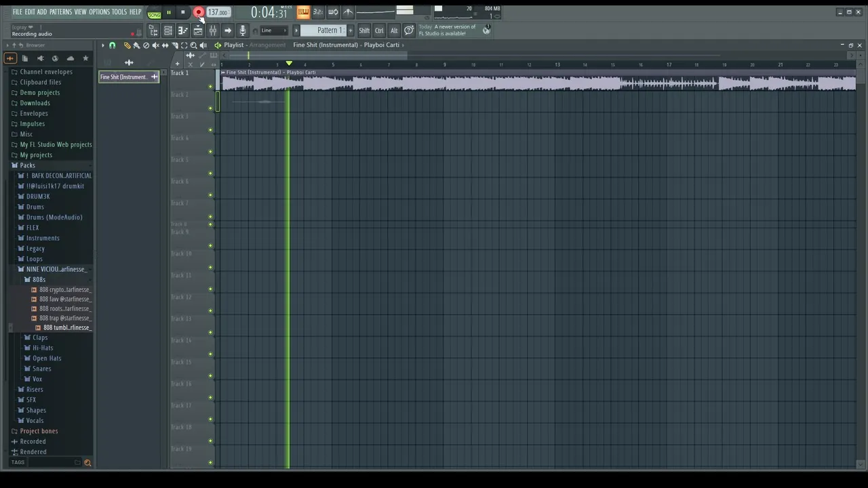868x488 pixels.
Task: Click the Record button in transport
Action: [199, 12]
